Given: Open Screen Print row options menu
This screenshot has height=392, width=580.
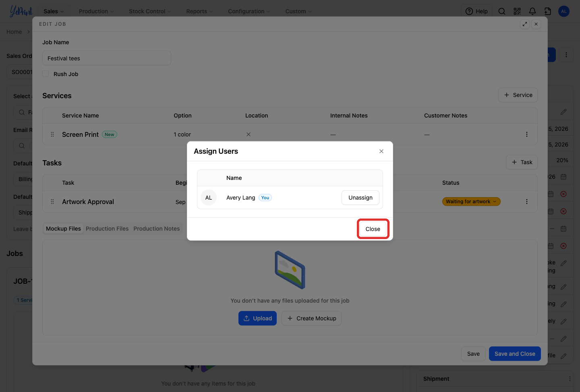Looking at the screenshot, I should [526, 134].
